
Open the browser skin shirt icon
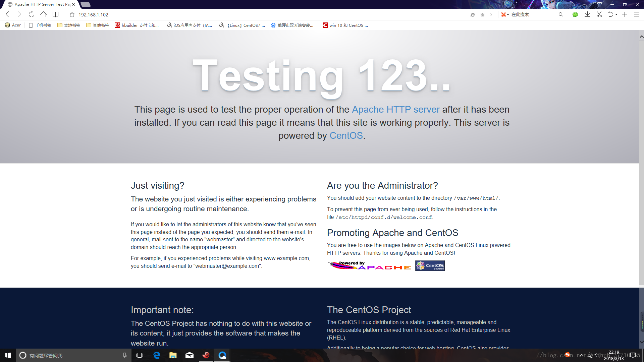pyautogui.click(x=599, y=4)
